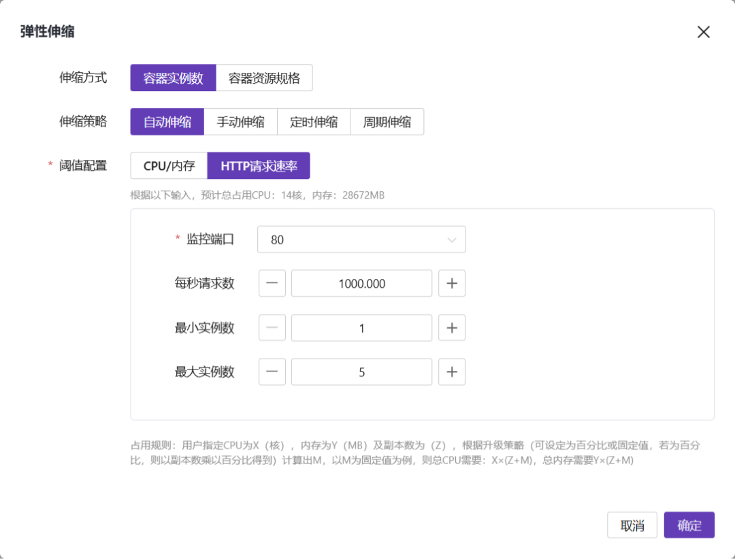Switch to 定时伸缩 strategy
This screenshot has height=560, width=735.
pyautogui.click(x=314, y=122)
